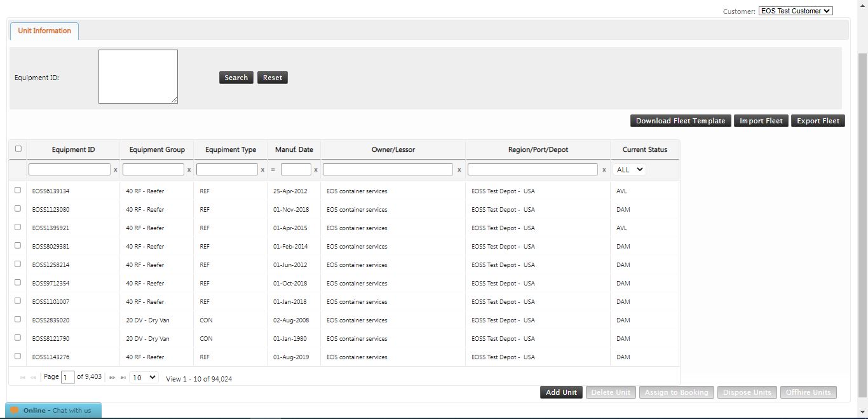Select all units via the header checkbox
The width and height of the screenshot is (868, 419).
coord(18,149)
